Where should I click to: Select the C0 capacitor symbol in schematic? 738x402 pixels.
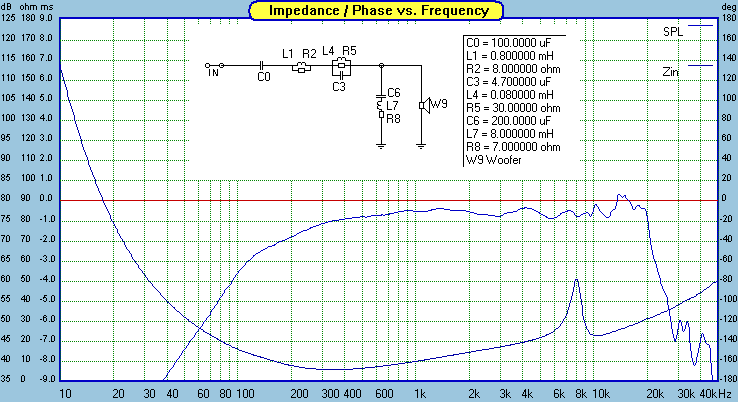(262, 66)
